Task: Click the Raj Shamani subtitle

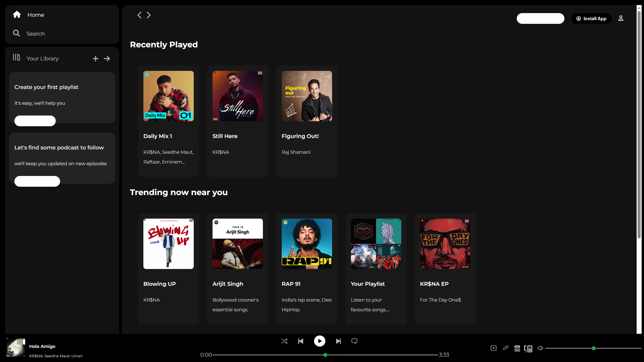Action: pos(296,152)
